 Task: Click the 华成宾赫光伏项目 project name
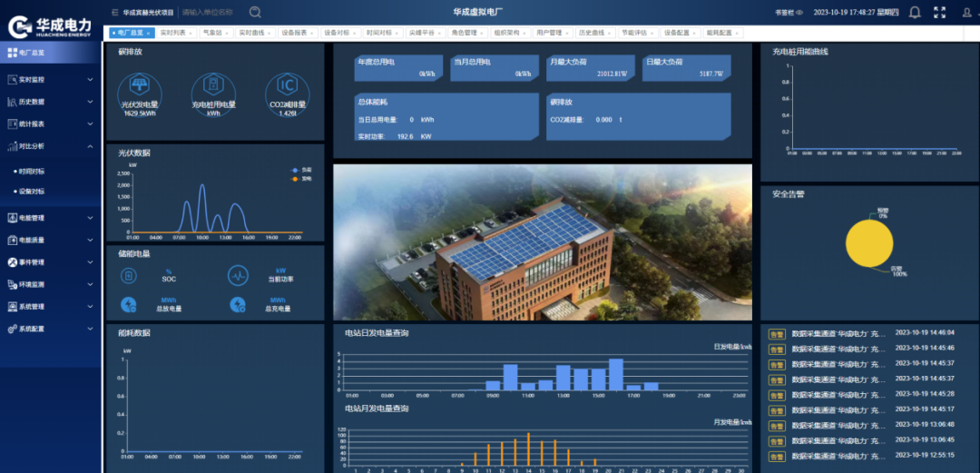point(148,13)
